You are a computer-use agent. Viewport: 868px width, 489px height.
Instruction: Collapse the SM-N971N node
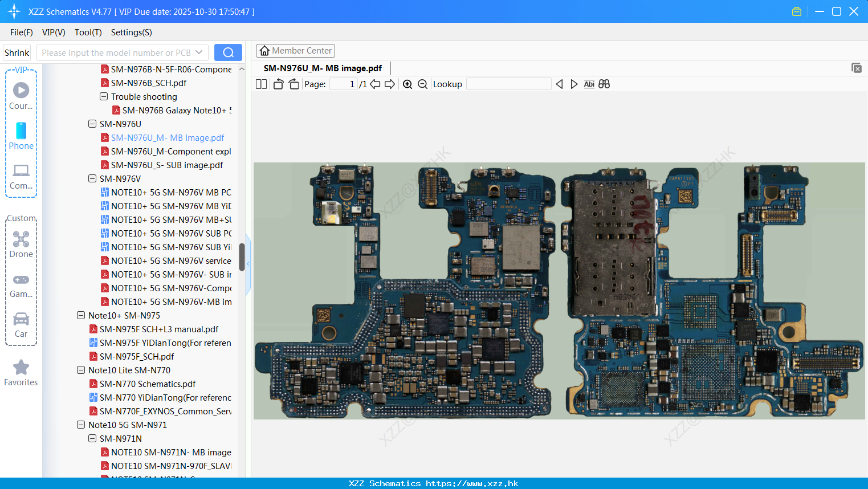coord(92,438)
